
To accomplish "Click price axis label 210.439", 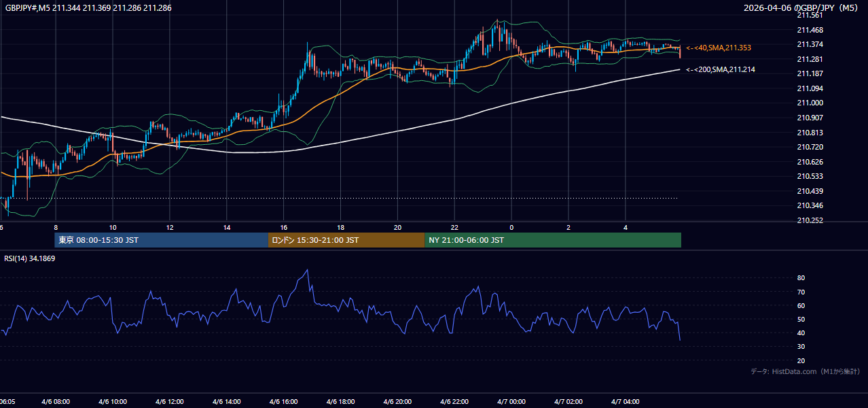I will [x=810, y=191].
